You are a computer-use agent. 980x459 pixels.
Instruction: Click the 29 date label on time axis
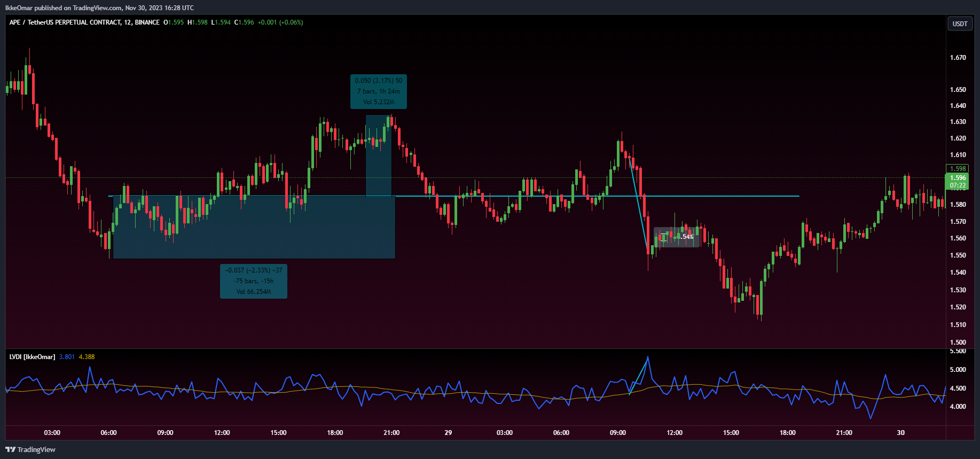pyautogui.click(x=448, y=433)
